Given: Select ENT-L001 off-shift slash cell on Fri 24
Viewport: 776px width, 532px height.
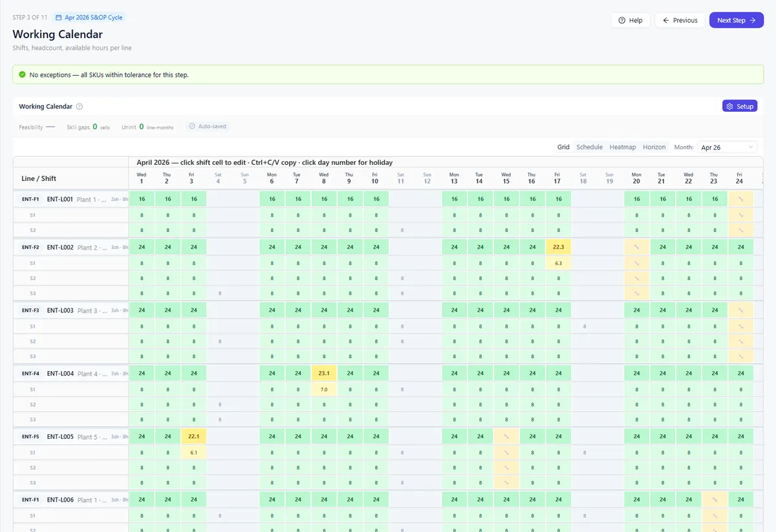Looking at the screenshot, I should click(x=741, y=199).
